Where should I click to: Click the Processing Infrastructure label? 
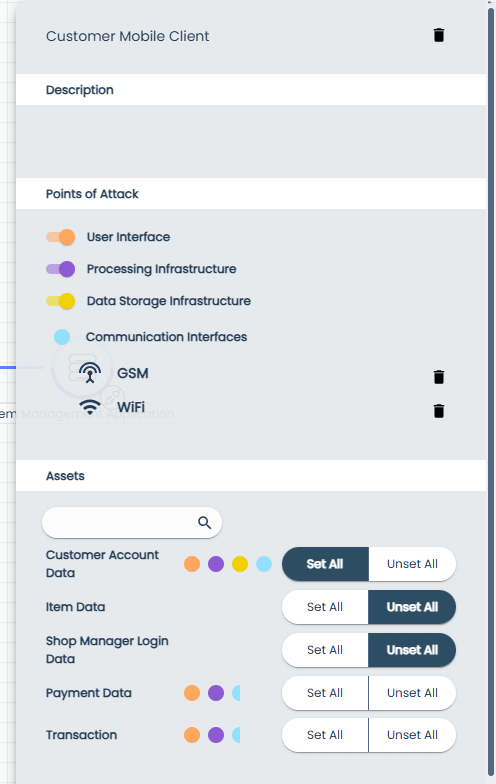pyautogui.click(x=162, y=269)
